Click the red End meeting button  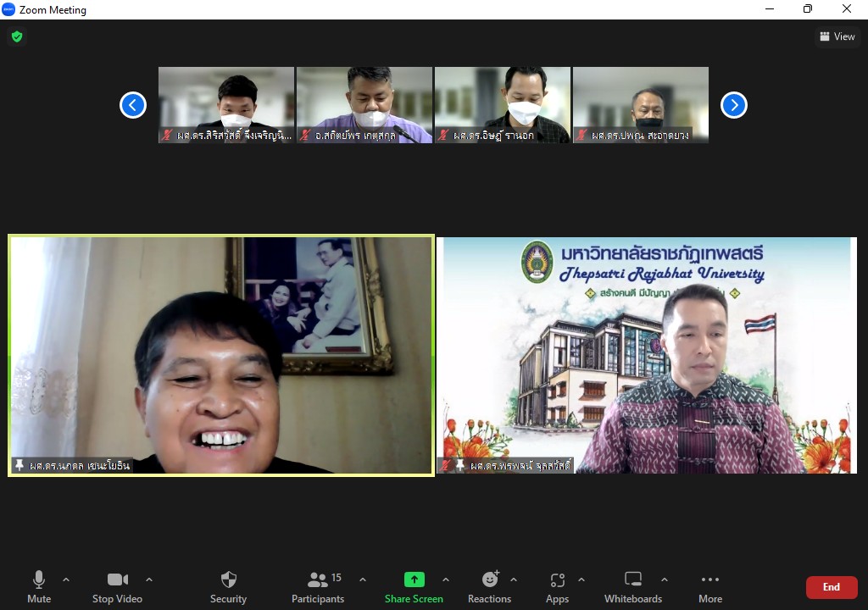(x=832, y=587)
